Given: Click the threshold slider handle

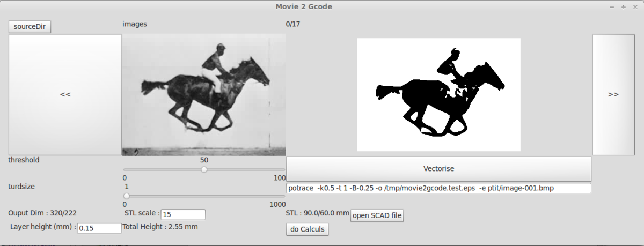Looking at the screenshot, I should tap(204, 169).
